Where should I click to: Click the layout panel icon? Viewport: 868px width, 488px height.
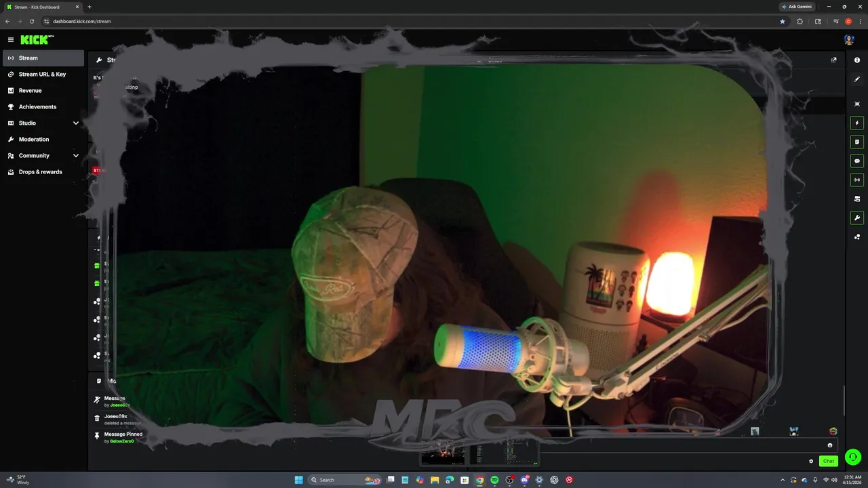tap(857, 199)
